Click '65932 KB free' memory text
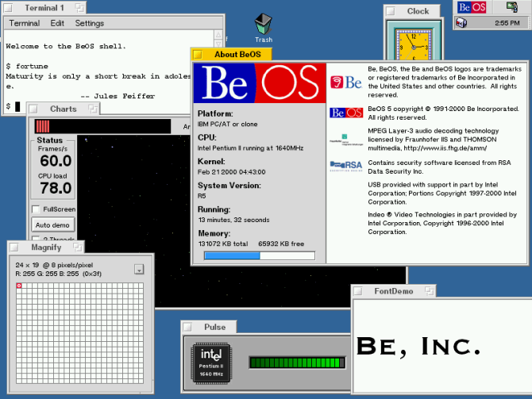 281,244
